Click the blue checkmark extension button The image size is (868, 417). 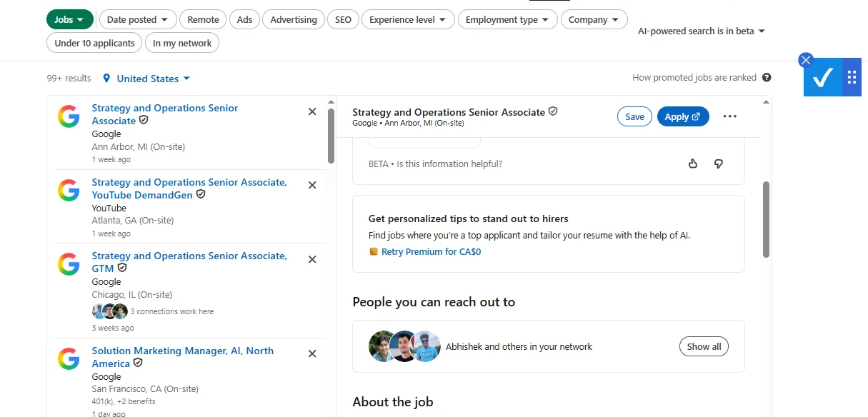tap(823, 77)
